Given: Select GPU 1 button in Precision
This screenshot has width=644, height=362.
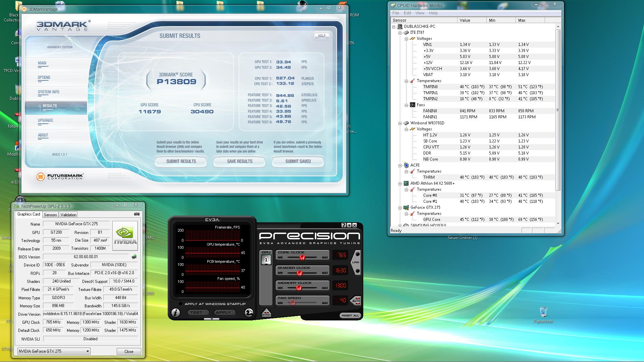Looking at the screenshot, I should (266, 259).
